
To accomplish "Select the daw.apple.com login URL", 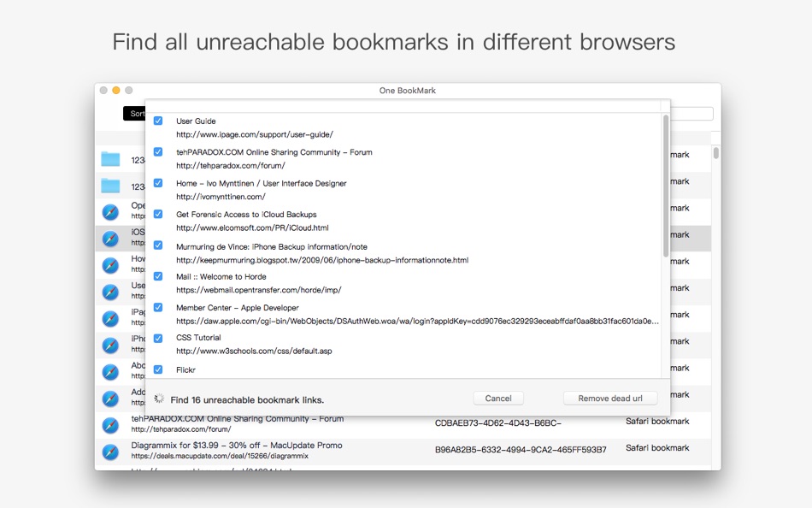I will pyautogui.click(x=417, y=321).
